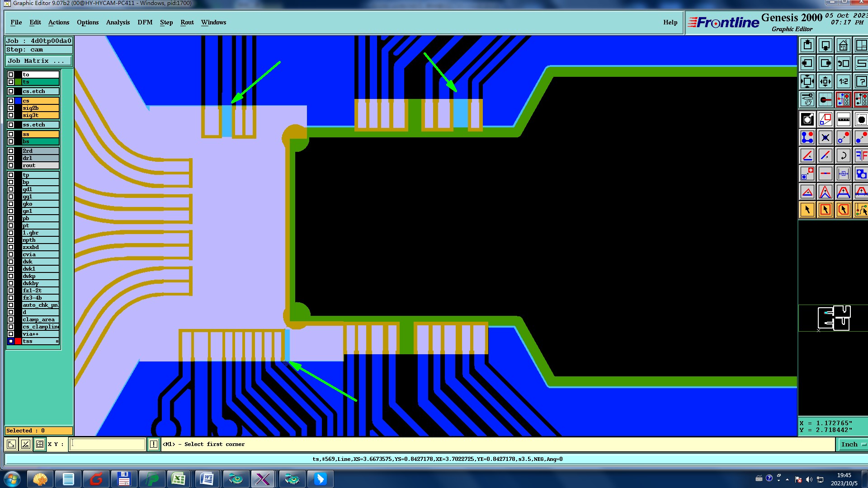The width and height of the screenshot is (868, 488).
Task: Click the 1:2 zoom scale icon
Action: coord(843,82)
